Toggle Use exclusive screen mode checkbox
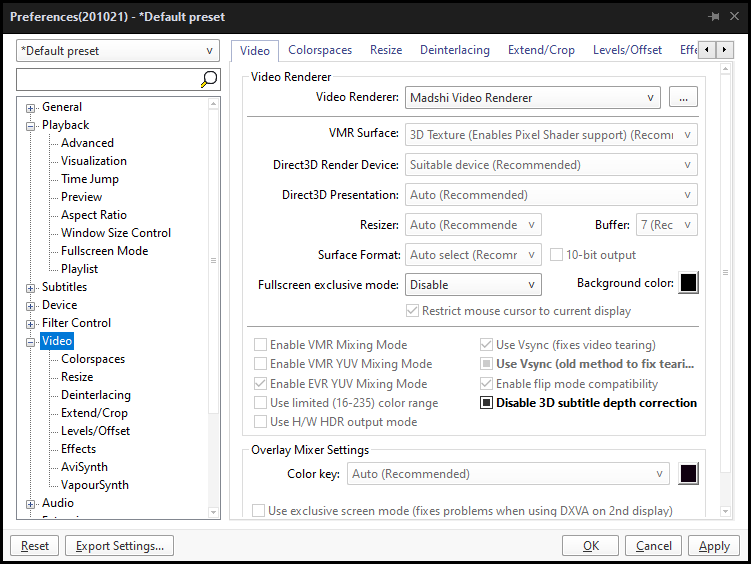This screenshot has width=751, height=564. (258, 510)
